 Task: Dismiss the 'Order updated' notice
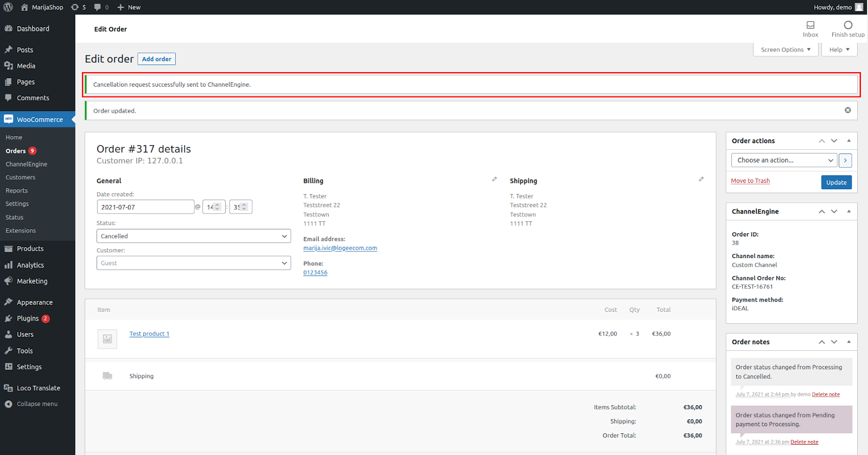tap(847, 110)
